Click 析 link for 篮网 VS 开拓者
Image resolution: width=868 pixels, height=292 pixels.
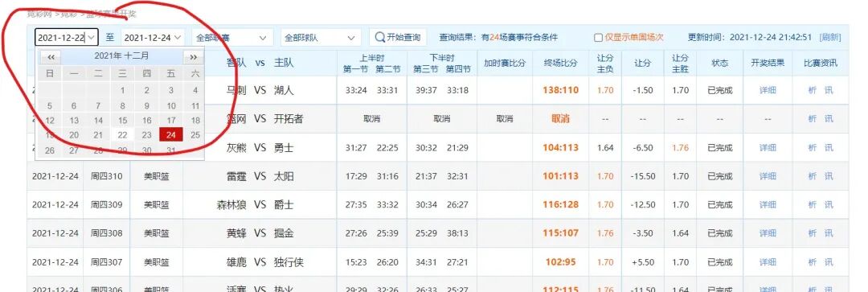click(812, 118)
